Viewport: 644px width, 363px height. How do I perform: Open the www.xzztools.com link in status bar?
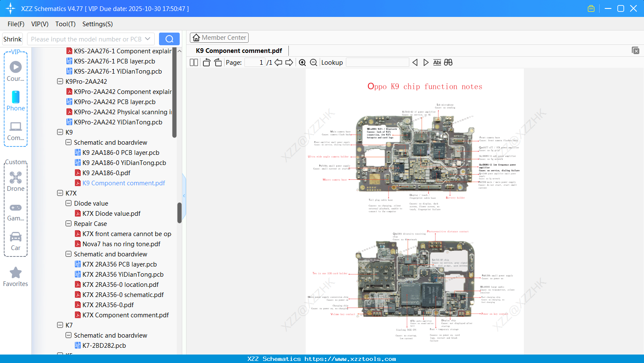pyautogui.click(x=350, y=359)
